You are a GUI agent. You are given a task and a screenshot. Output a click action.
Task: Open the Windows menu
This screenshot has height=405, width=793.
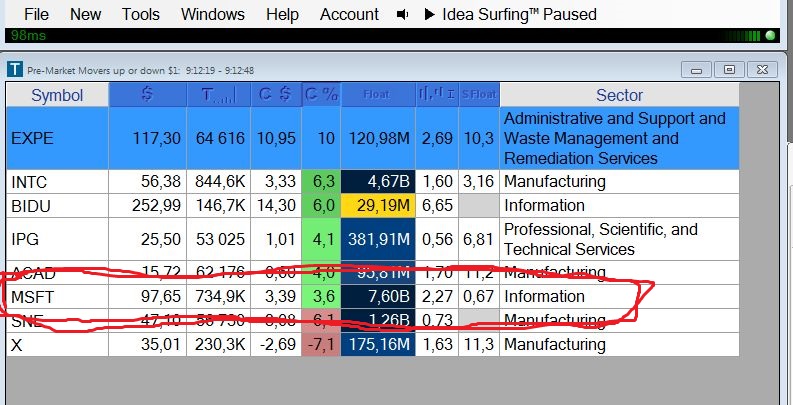click(213, 14)
